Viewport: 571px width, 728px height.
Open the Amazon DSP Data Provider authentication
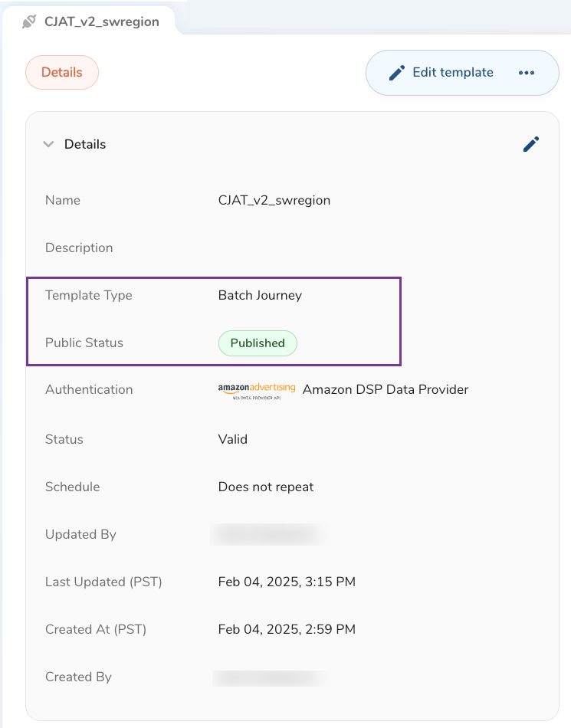pos(385,389)
